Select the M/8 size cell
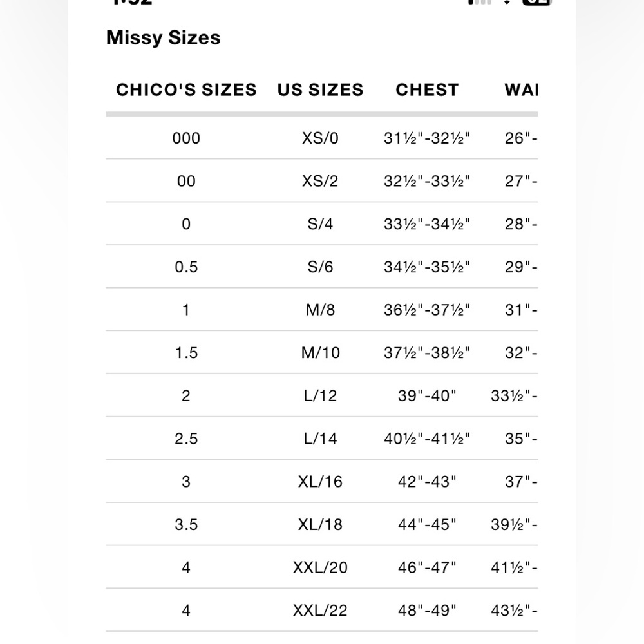 (320, 310)
